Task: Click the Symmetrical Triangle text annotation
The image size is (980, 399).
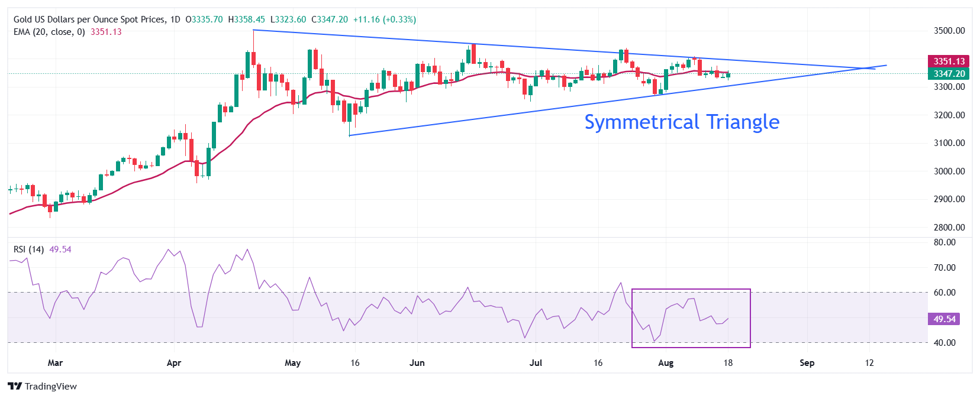Action: coord(682,122)
